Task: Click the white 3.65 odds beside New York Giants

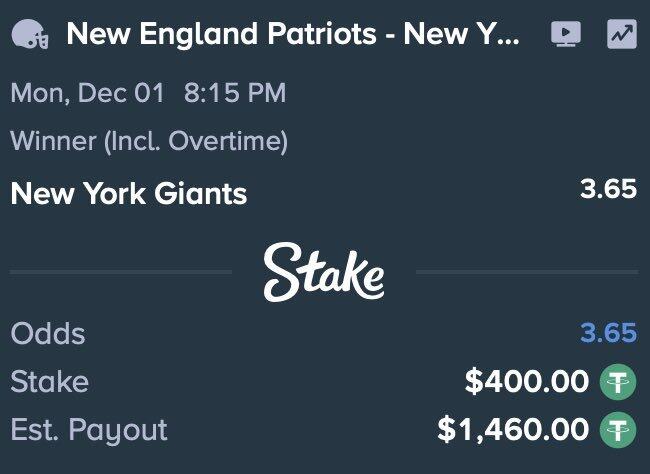Action: click(608, 189)
